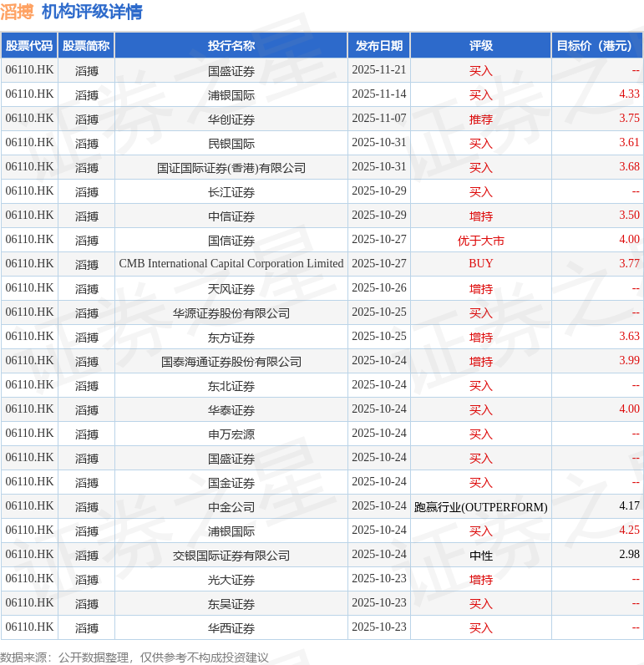Click target price 3.77
The width and height of the screenshot is (644, 665).
coord(629,264)
